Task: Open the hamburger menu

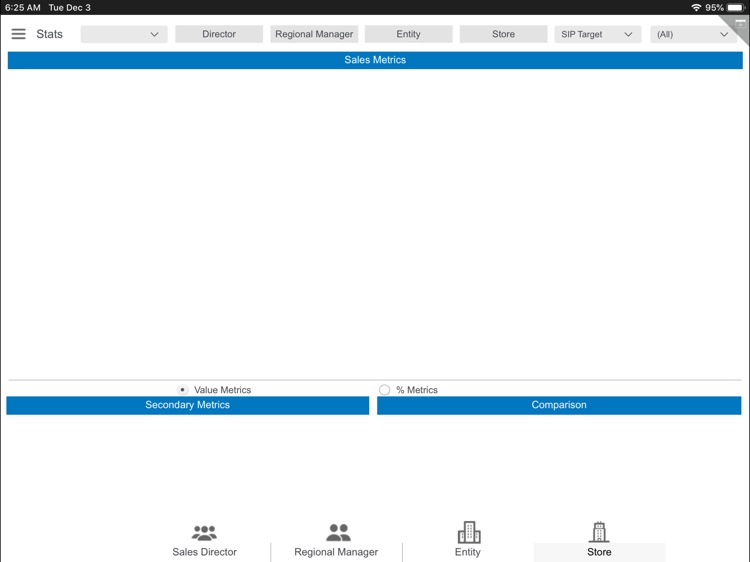Action: (x=18, y=34)
